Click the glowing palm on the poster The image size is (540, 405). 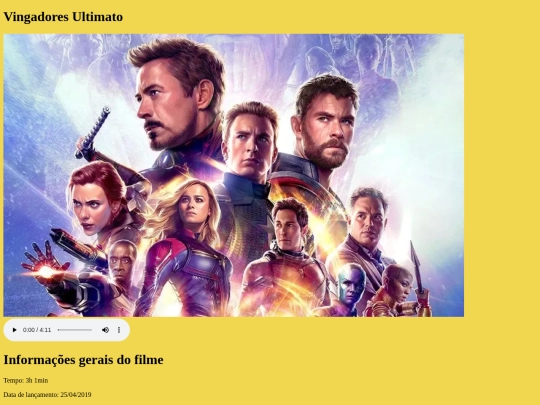point(46,271)
